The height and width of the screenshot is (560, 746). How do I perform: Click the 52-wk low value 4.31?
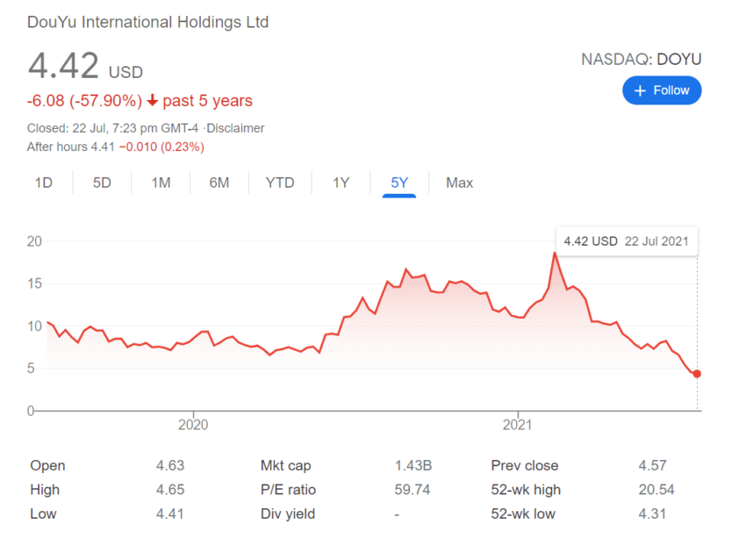(652, 513)
